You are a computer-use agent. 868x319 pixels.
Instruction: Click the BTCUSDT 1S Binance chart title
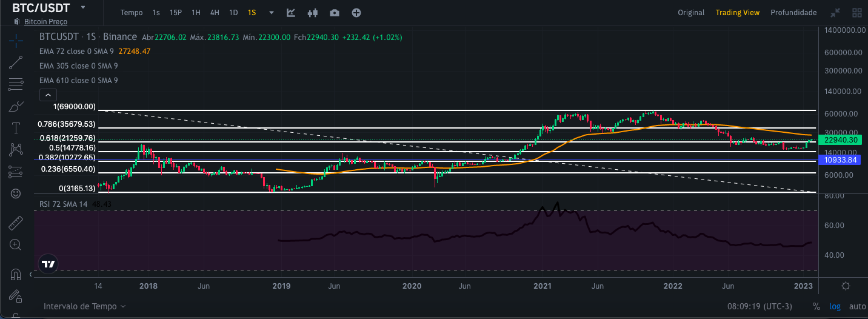(x=88, y=37)
